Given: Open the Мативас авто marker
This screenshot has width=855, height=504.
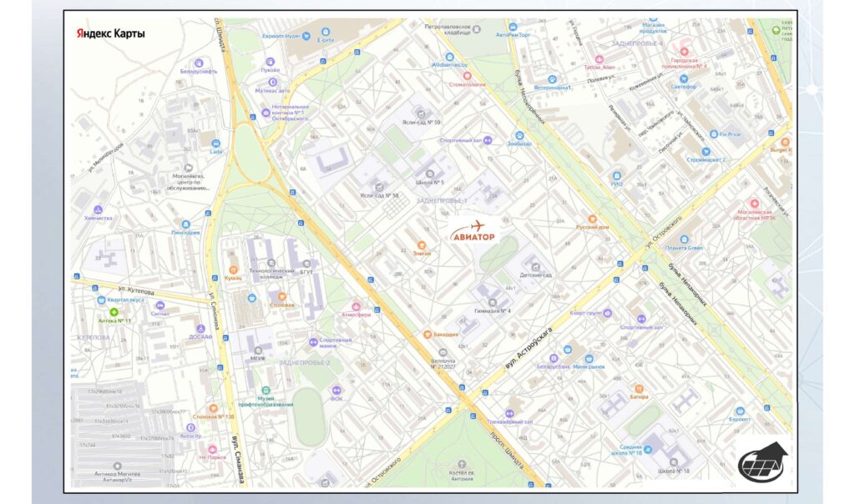Looking at the screenshot, I should coord(273,83).
